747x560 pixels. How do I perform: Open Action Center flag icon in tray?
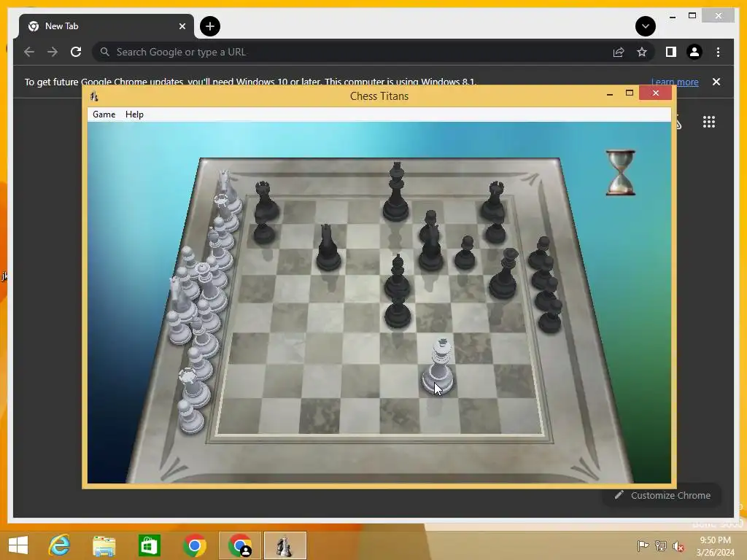click(643, 545)
